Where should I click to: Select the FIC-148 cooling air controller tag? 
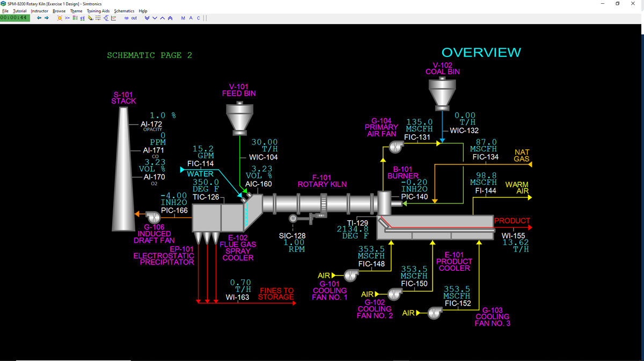[371, 264]
